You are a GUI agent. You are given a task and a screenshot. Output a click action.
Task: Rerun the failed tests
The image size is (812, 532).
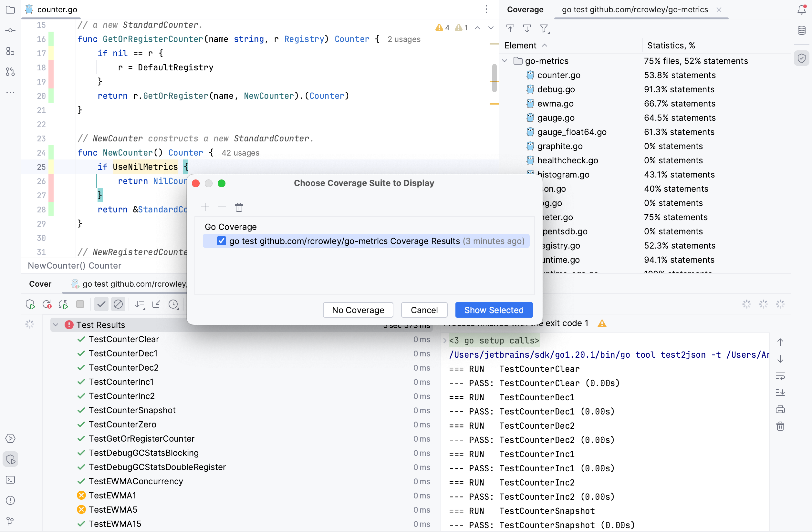tap(47, 304)
